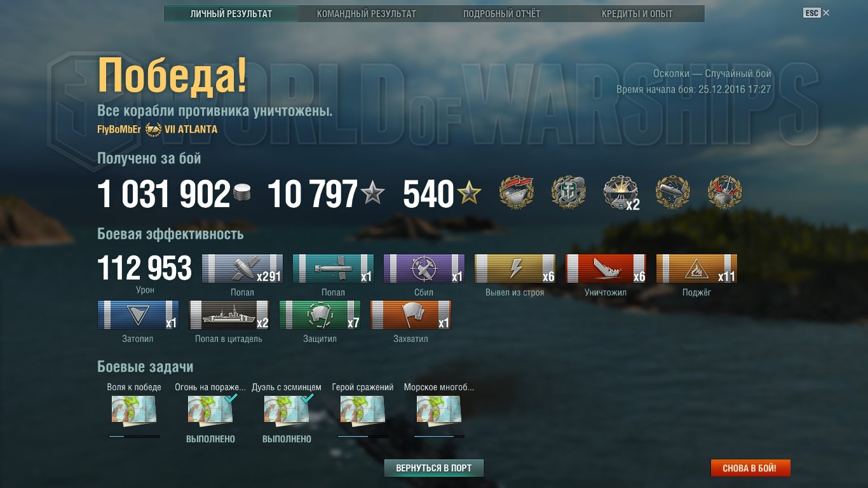Open the Кредиты и опыт tab
Image resolution: width=868 pixels, height=488 pixels.
coord(637,13)
